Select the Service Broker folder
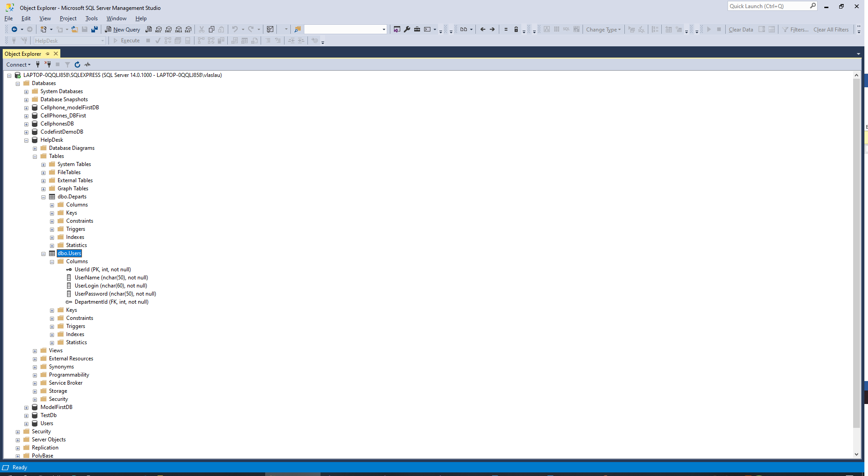 point(66,383)
